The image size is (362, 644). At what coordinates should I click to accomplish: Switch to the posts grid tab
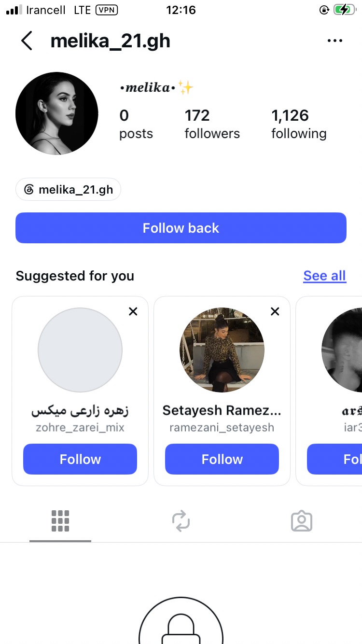60,521
